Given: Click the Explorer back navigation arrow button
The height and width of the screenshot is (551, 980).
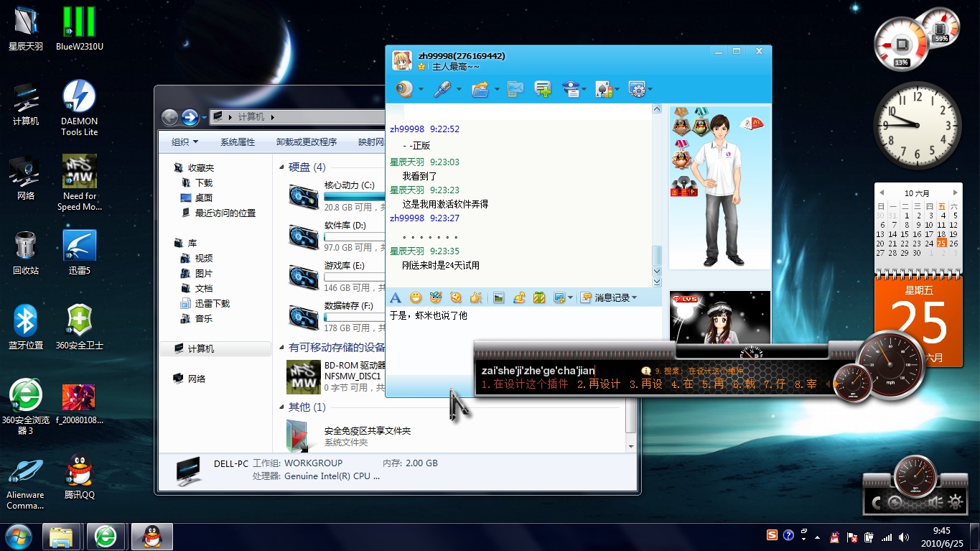Looking at the screenshot, I should click(169, 117).
